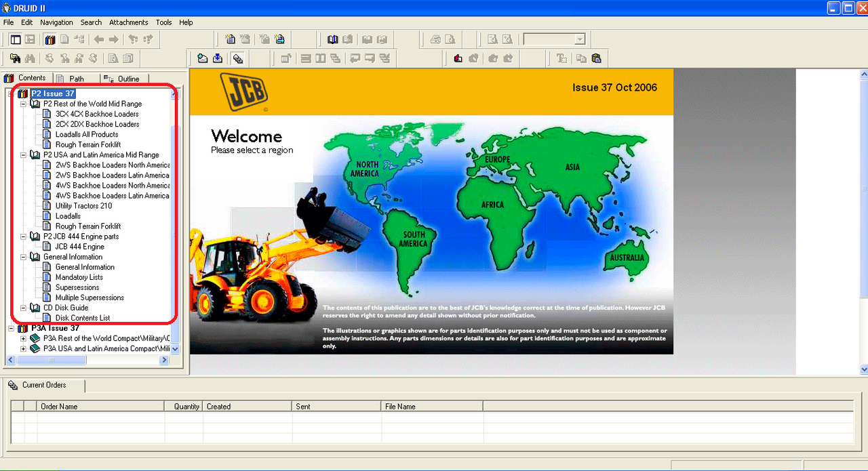Select 2CX 2DX Backhoe Loaders

pos(97,124)
